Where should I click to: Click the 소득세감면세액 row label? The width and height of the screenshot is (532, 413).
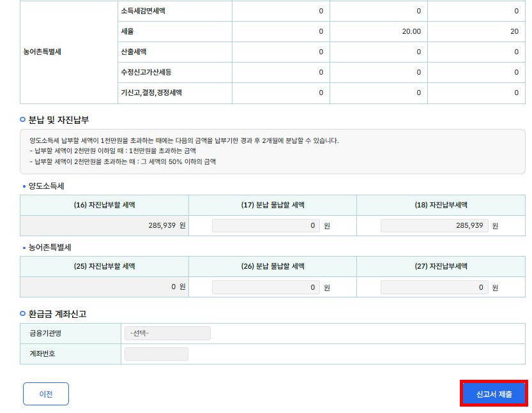point(143,11)
